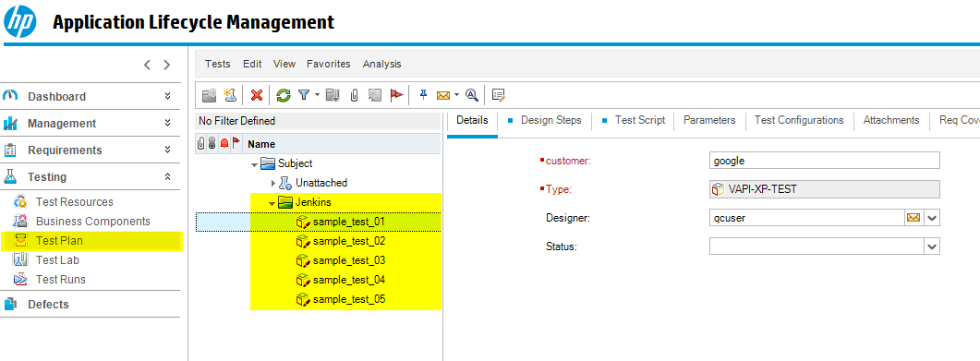Click the single paperclip column header icon

pyautogui.click(x=200, y=143)
